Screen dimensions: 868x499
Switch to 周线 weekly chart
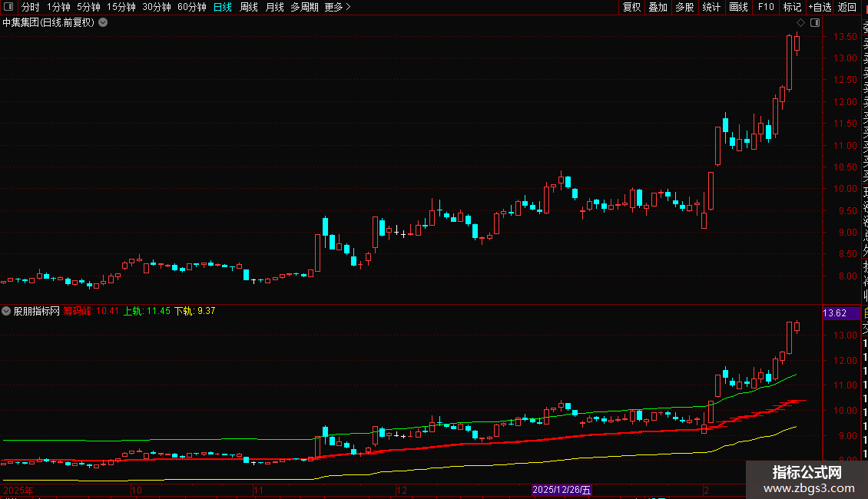pos(249,7)
